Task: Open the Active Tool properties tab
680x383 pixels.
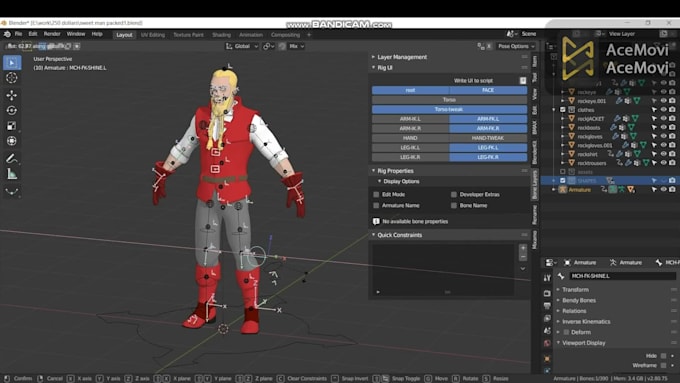Action: point(547,278)
